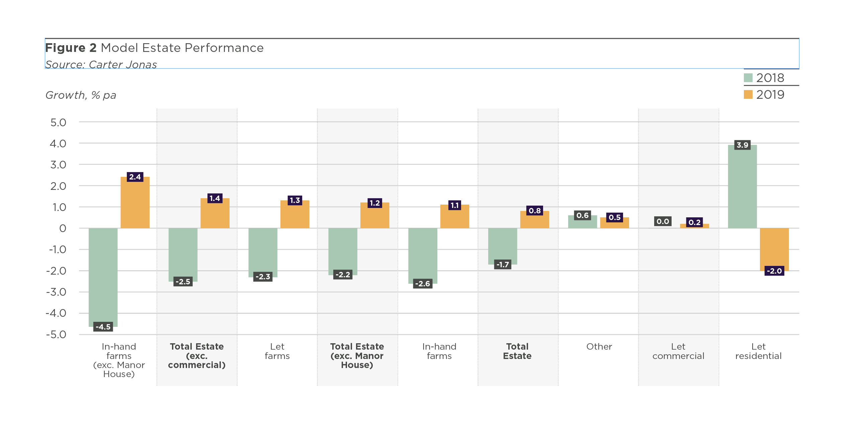Click the -1.7 Total Estate 2018 label

pyautogui.click(x=502, y=265)
